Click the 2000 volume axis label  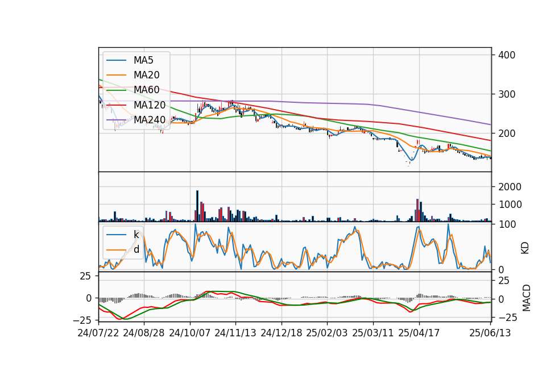click(510, 187)
